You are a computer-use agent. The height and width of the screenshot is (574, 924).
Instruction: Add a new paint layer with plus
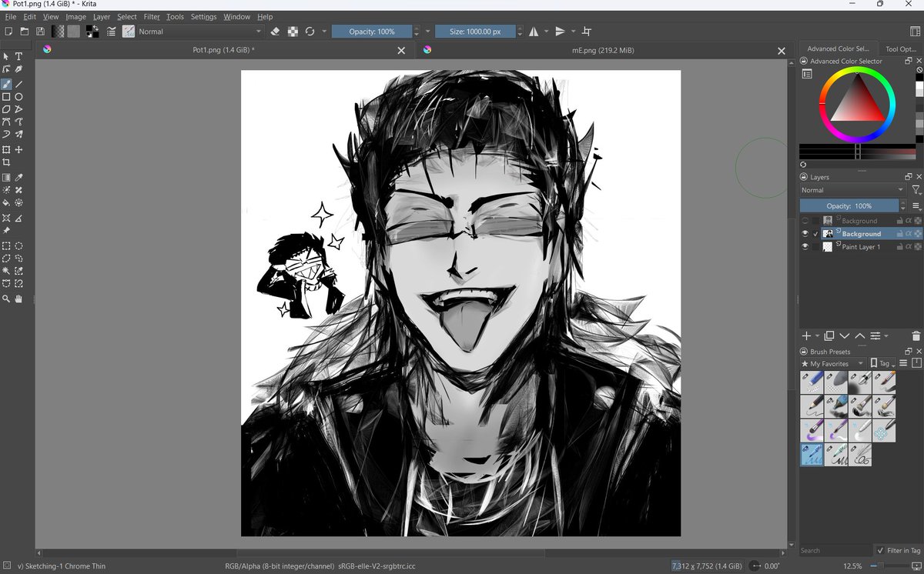pyautogui.click(x=806, y=335)
